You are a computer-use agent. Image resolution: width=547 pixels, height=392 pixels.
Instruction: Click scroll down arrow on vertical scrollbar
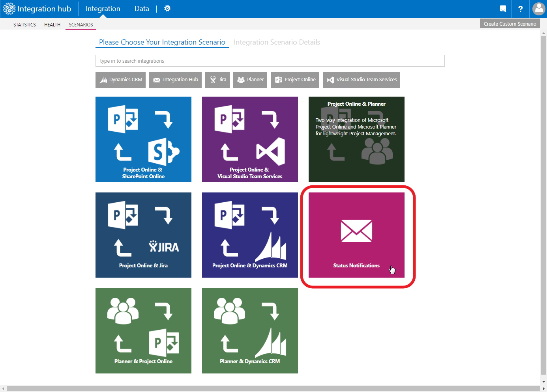pos(543,382)
